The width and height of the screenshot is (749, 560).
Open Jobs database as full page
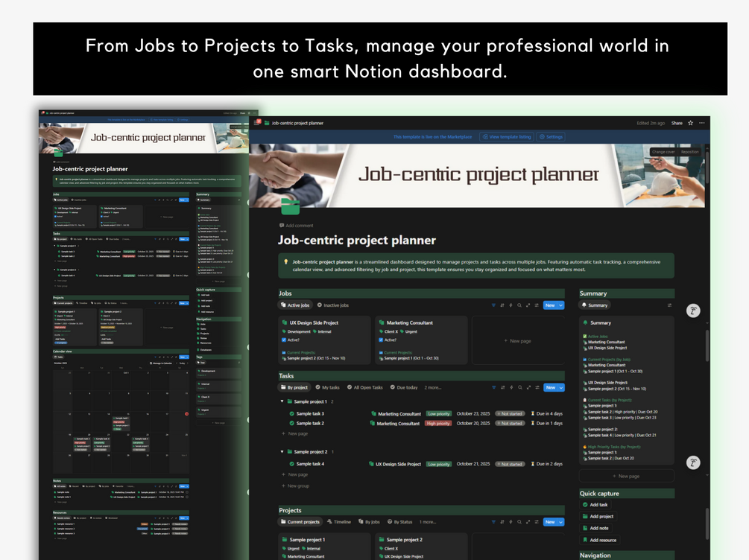(528, 305)
